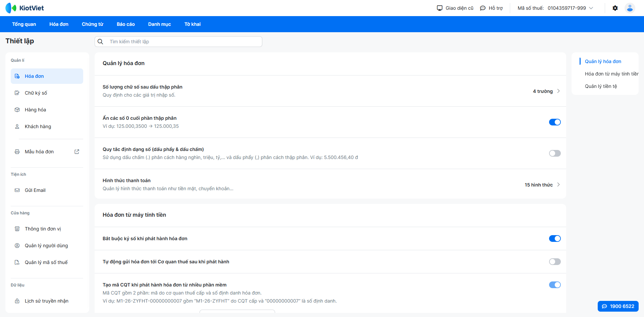
Task: Open Số lượng chữ số sau dấu thập phân row
Action: (330, 91)
